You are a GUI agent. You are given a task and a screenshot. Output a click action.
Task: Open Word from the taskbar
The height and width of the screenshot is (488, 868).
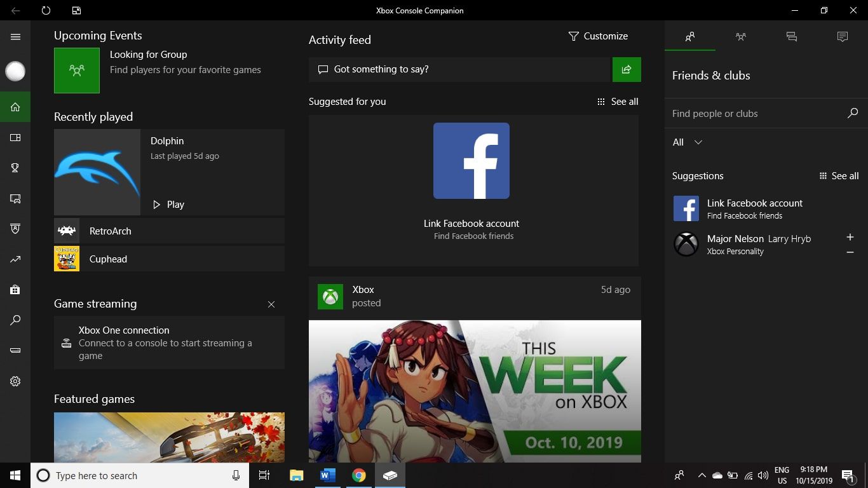[328, 475]
